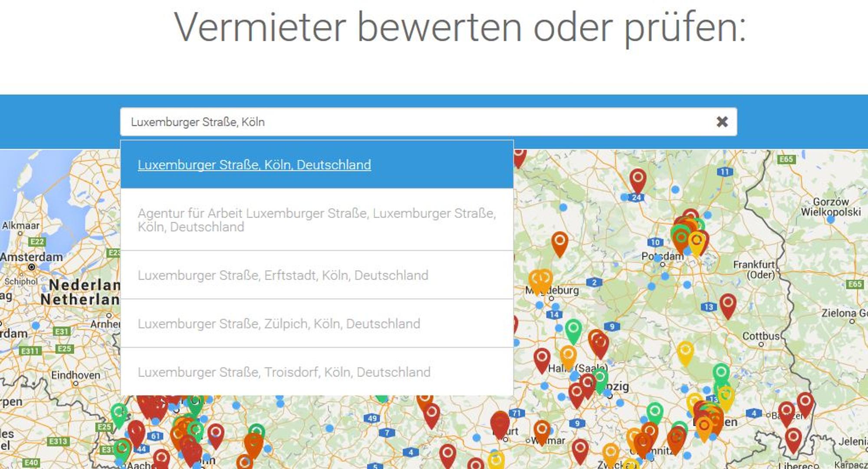Click the Gorzów Wielkopolski label
Screen dimensions: 868x469
pos(831,207)
